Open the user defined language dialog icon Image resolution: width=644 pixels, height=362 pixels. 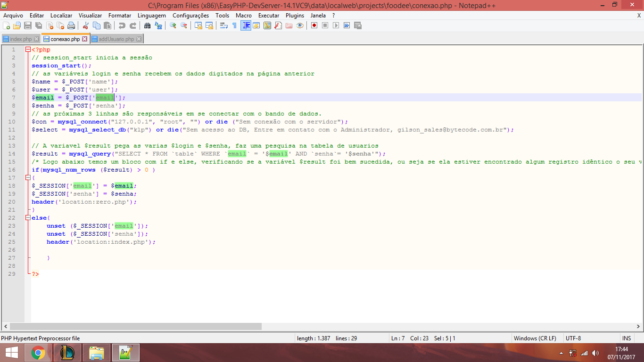(256, 25)
